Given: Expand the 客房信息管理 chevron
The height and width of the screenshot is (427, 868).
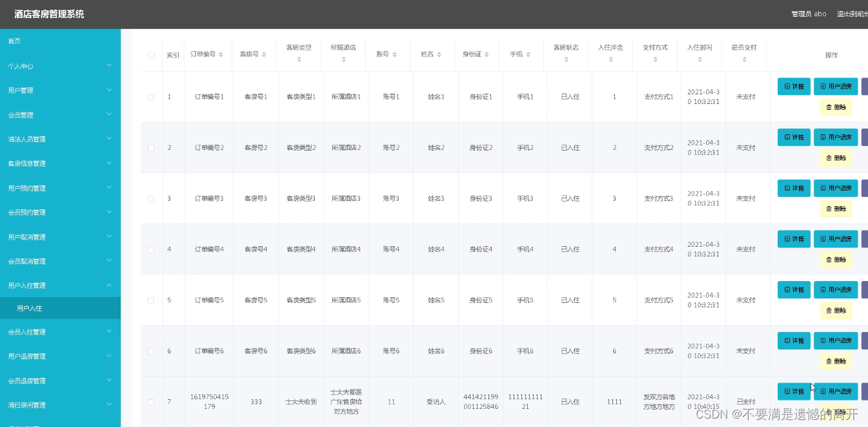Looking at the screenshot, I should click(109, 163).
